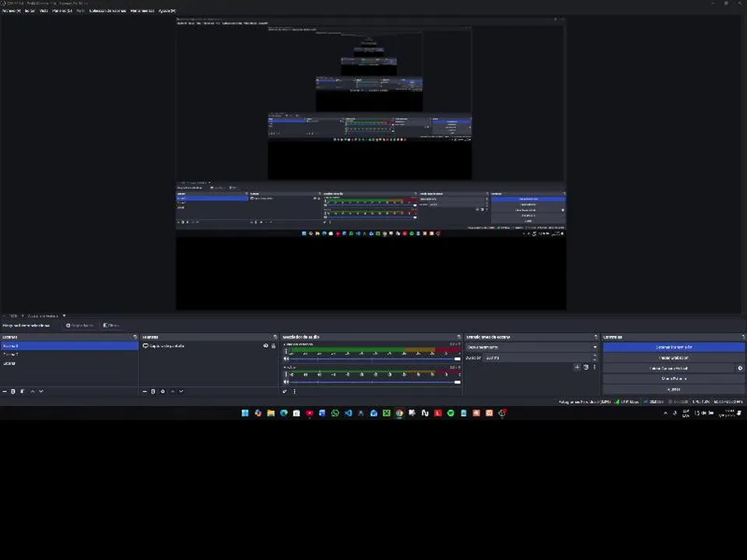Click Modo Estudio button

674,379
